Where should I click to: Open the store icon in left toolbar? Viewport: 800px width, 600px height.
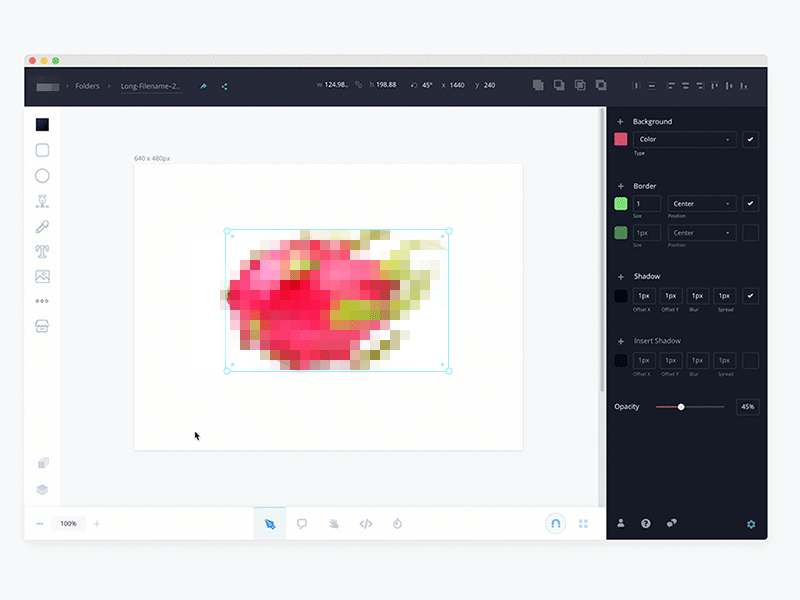42,326
